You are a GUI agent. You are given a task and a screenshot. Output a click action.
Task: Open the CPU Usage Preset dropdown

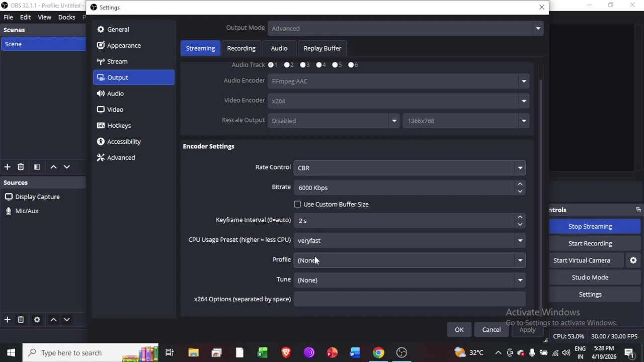(410, 240)
